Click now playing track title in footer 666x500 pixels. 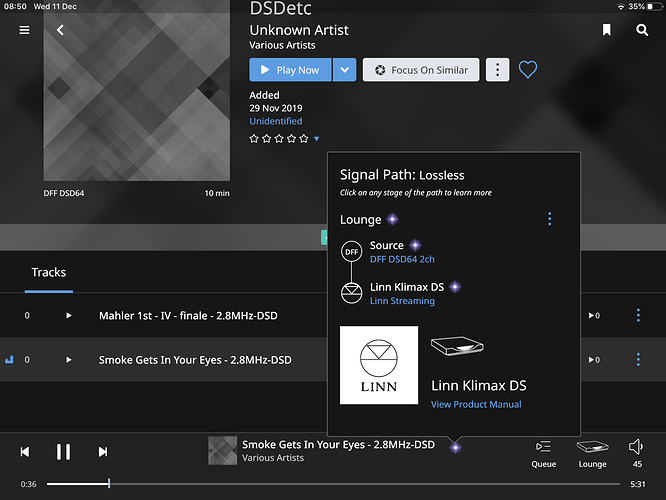[338, 444]
